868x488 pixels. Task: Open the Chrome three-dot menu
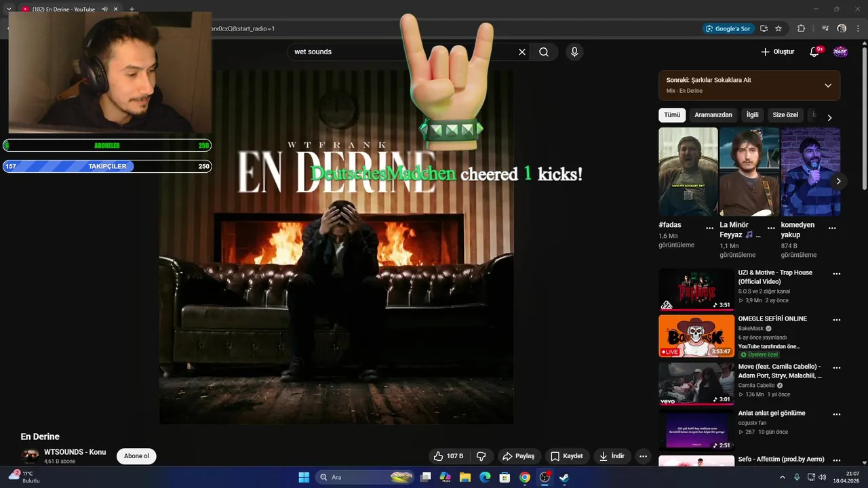tap(859, 28)
